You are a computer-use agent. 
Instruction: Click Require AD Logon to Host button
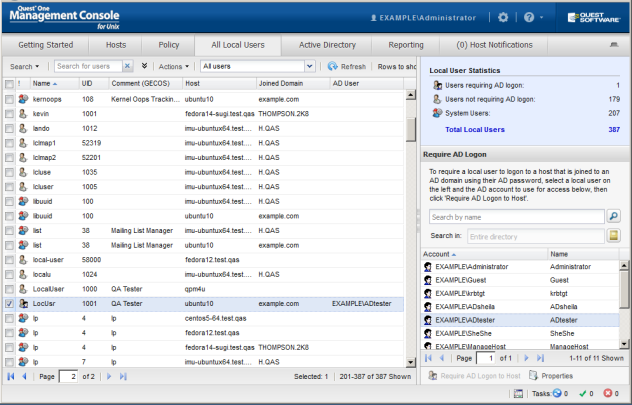coord(474,376)
